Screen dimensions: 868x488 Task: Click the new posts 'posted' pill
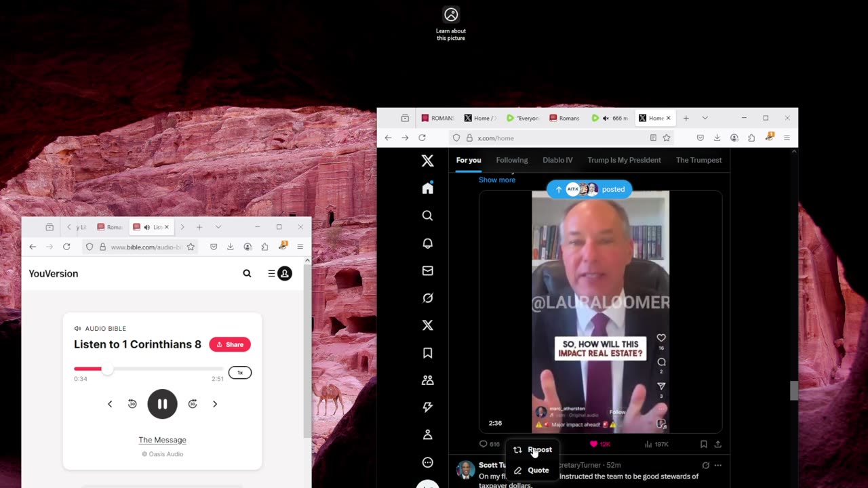(x=589, y=189)
